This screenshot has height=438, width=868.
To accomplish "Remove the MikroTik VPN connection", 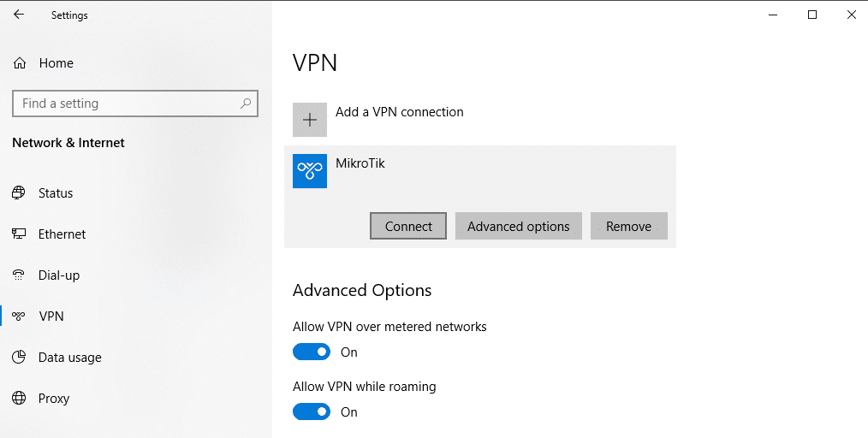I will [x=628, y=227].
